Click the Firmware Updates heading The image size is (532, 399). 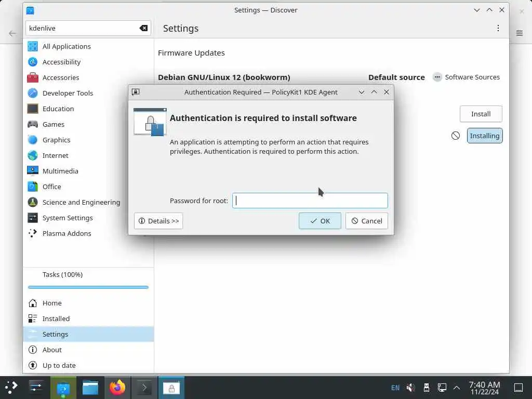191,53
